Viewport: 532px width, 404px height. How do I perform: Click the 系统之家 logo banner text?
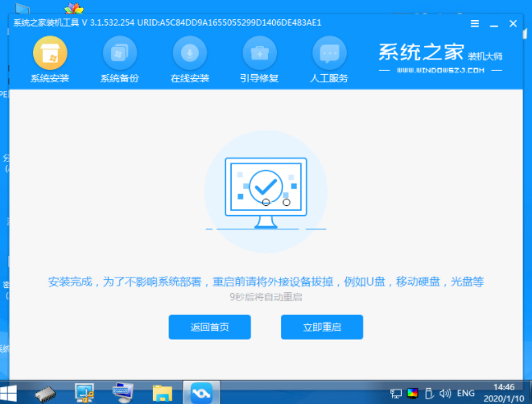click(x=421, y=52)
